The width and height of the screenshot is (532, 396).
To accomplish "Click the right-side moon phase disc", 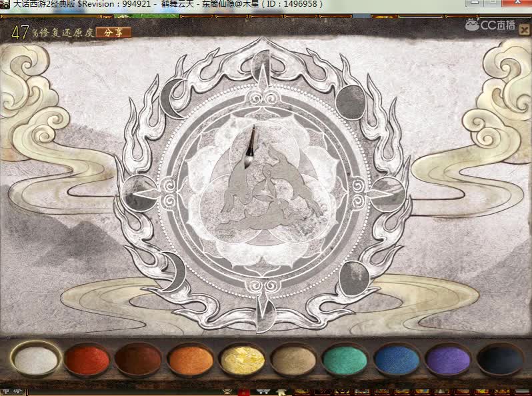I will [389, 194].
